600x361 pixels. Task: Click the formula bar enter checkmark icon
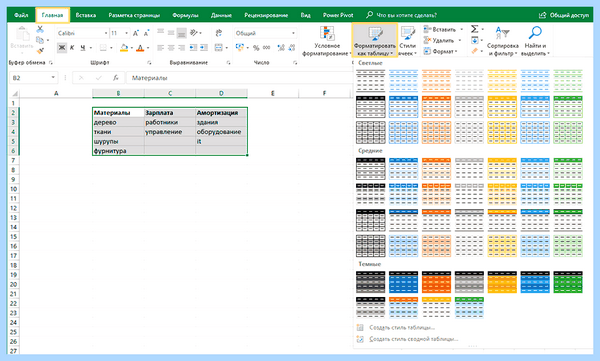[x=98, y=78]
